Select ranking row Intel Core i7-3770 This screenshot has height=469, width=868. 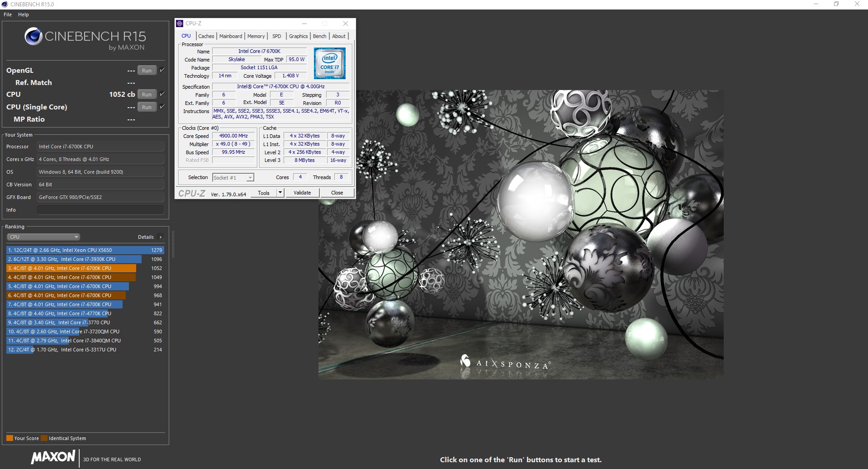[x=85, y=322]
